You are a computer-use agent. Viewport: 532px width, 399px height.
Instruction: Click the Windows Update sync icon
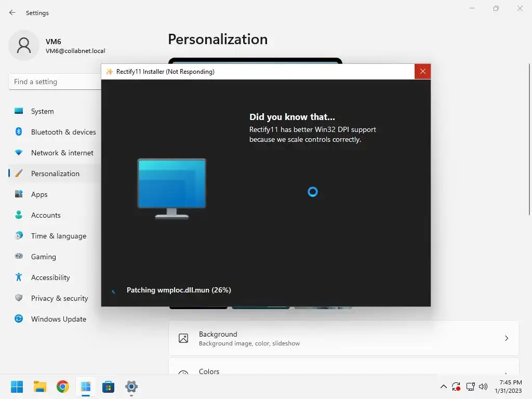pyautogui.click(x=19, y=318)
